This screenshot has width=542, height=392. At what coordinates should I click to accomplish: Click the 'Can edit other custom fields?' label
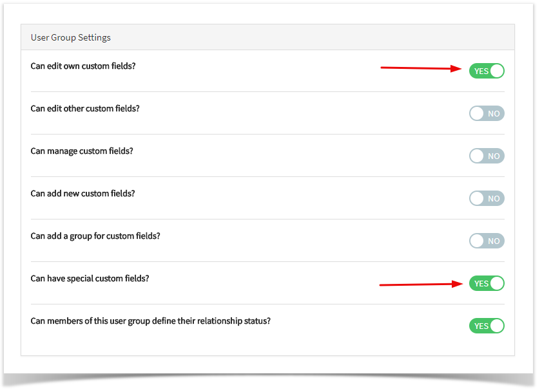[85, 108]
